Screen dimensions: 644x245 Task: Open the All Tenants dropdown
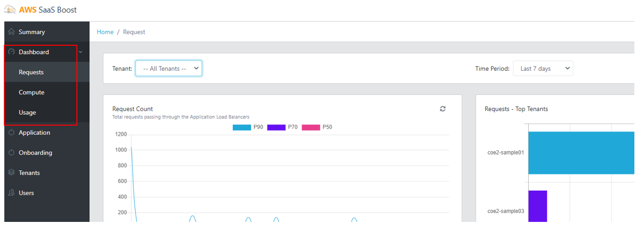click(169, 68)
